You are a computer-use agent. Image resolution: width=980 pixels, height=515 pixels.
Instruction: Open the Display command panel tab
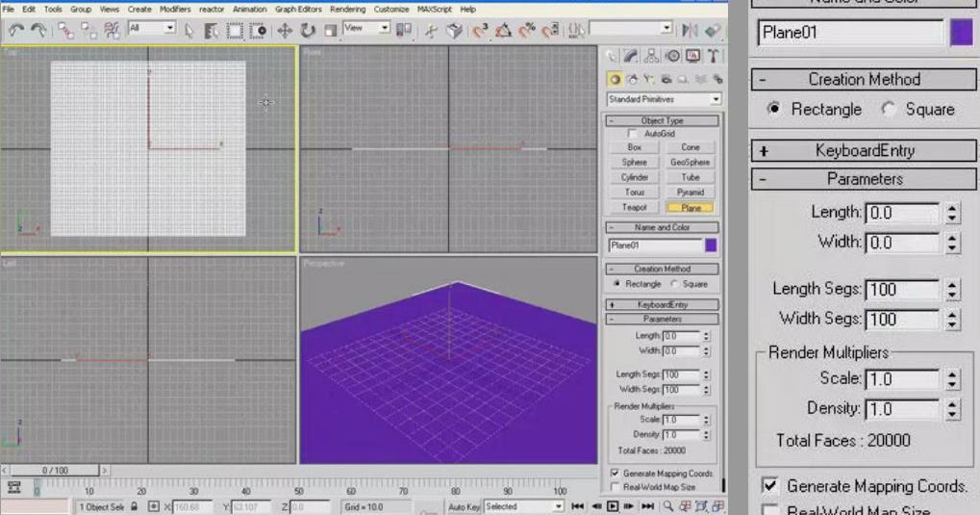692,57
